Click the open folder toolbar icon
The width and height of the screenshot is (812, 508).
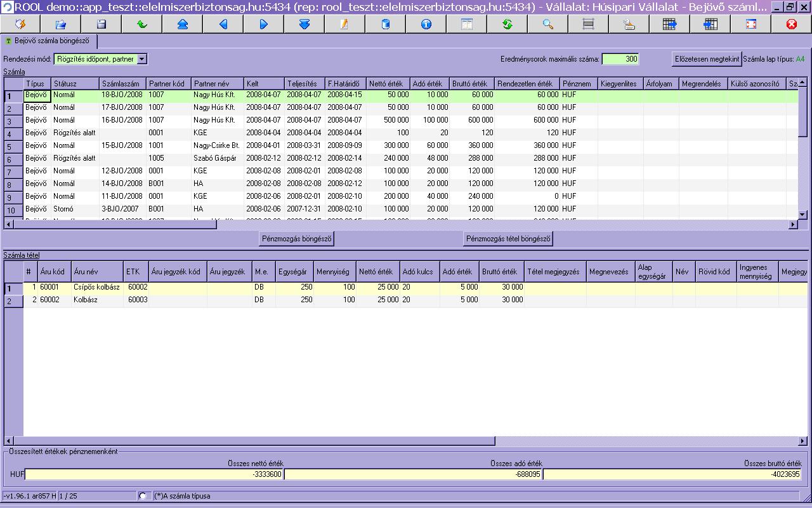coord(61,24)
